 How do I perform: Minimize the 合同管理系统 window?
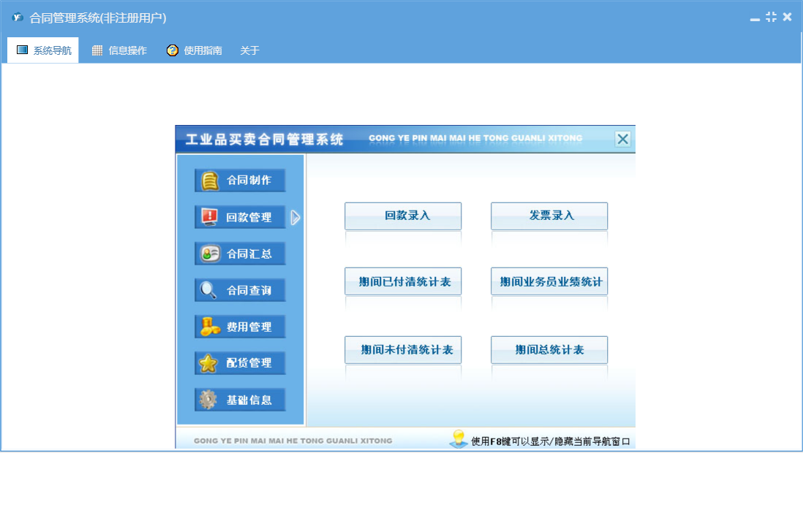point(755,18)
